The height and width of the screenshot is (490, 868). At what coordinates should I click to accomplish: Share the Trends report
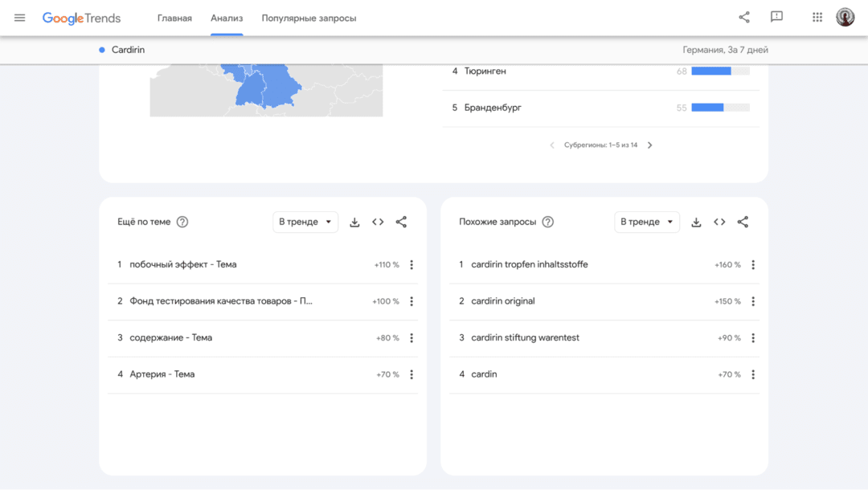[743, 16]
